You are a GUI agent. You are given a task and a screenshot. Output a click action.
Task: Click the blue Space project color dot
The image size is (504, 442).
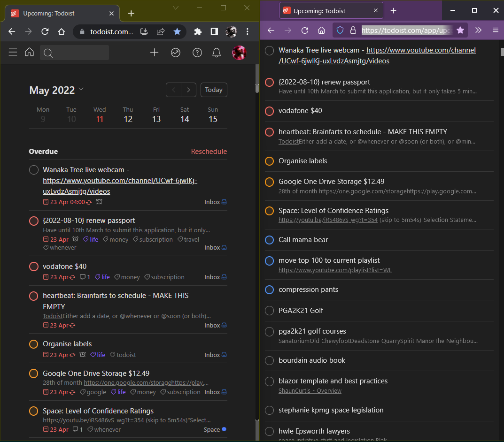pos(224,429)
